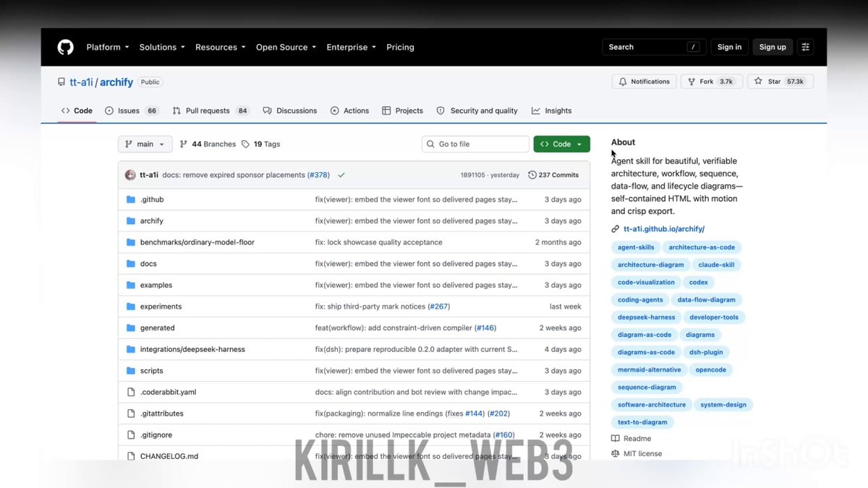Open the archify repository link
Screen dimensions: 868x488
pos(116,82)
